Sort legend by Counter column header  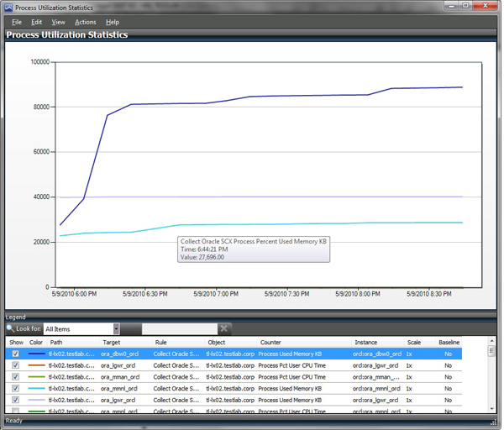[270, 343]
